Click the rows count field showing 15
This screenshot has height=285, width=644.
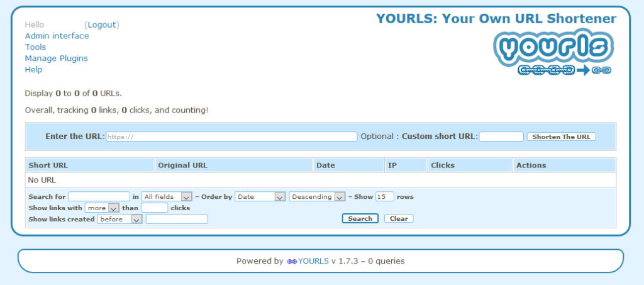[x=384, y=196]
